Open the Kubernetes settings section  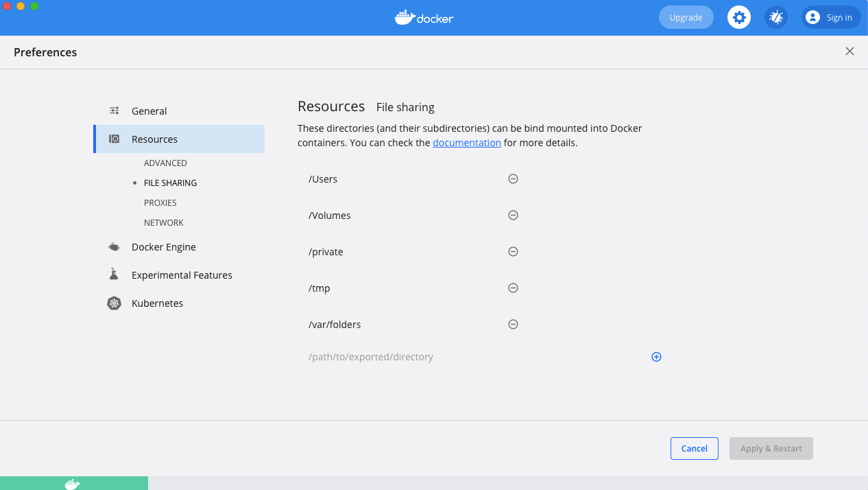click(157, 303)
